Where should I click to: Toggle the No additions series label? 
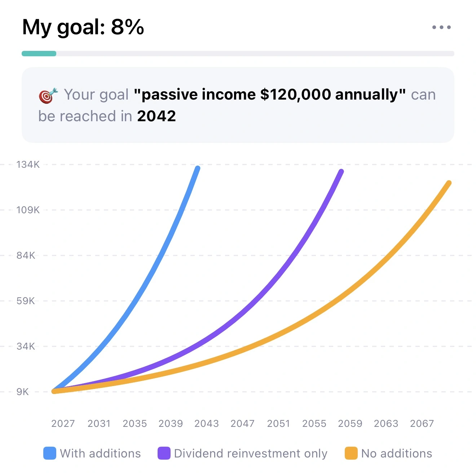(x=397, y=454)
